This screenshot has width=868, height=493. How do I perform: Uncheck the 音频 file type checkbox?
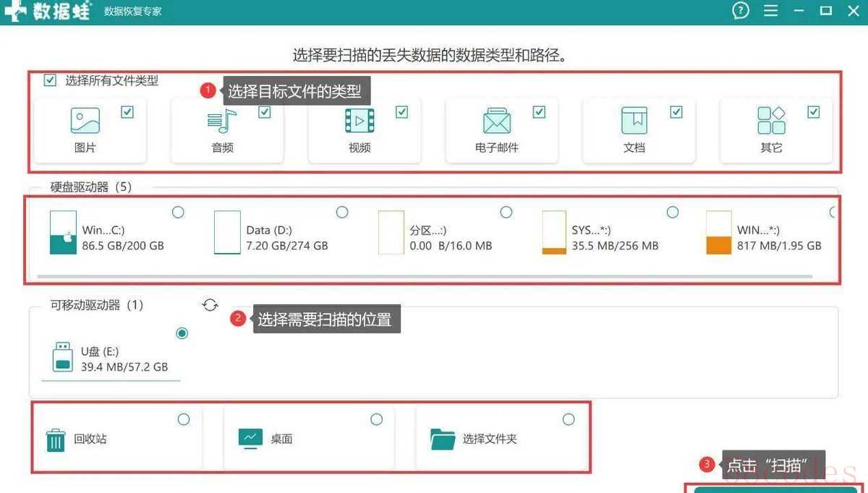tap(265, 112)
